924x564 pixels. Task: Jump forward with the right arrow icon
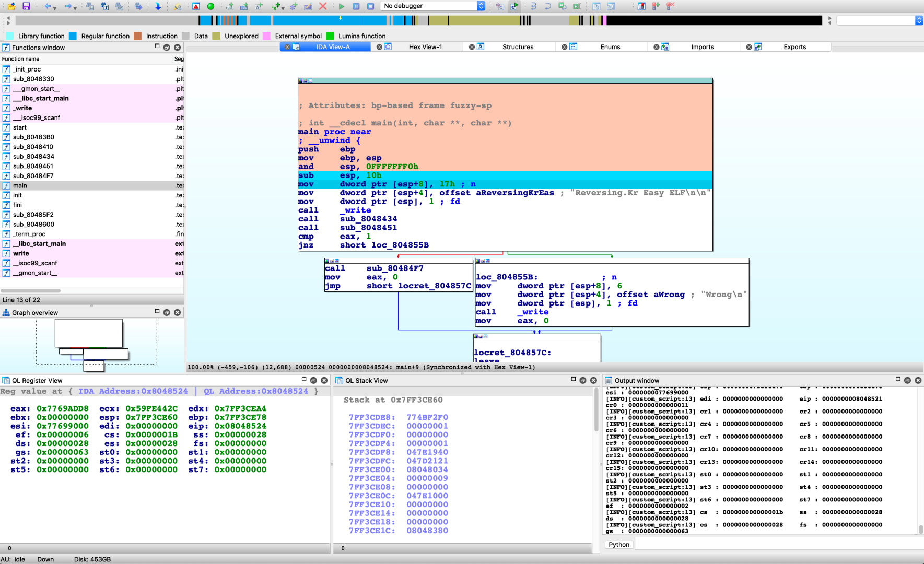[x=68, y=6]
